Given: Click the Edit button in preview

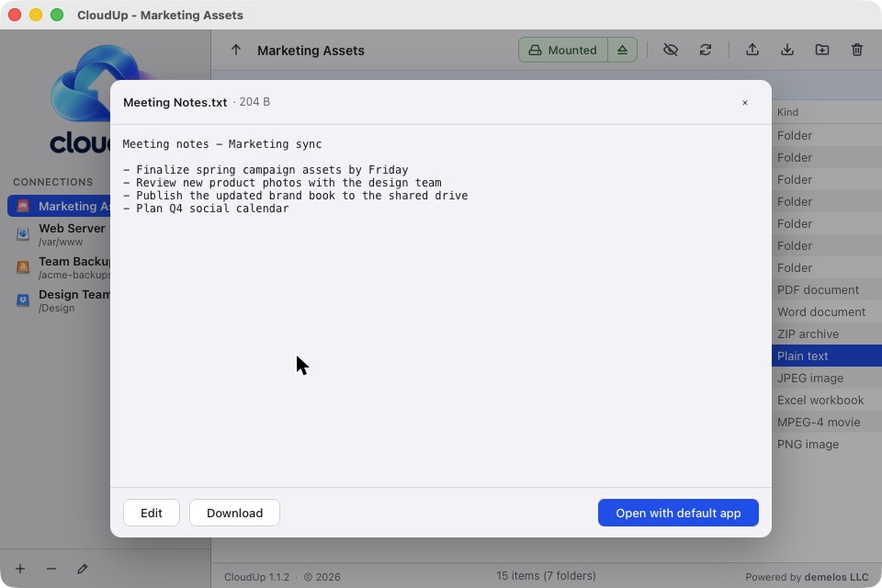Looking at the screenshot, I should [152, 513].
